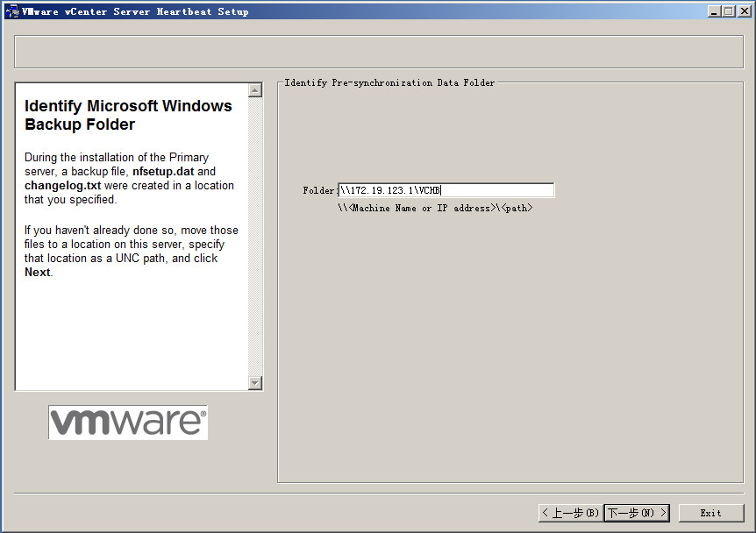Maximize the vCenter Server Heartbeat Setup window
This screenshot has height=533, width=756.
pos(729,11)
